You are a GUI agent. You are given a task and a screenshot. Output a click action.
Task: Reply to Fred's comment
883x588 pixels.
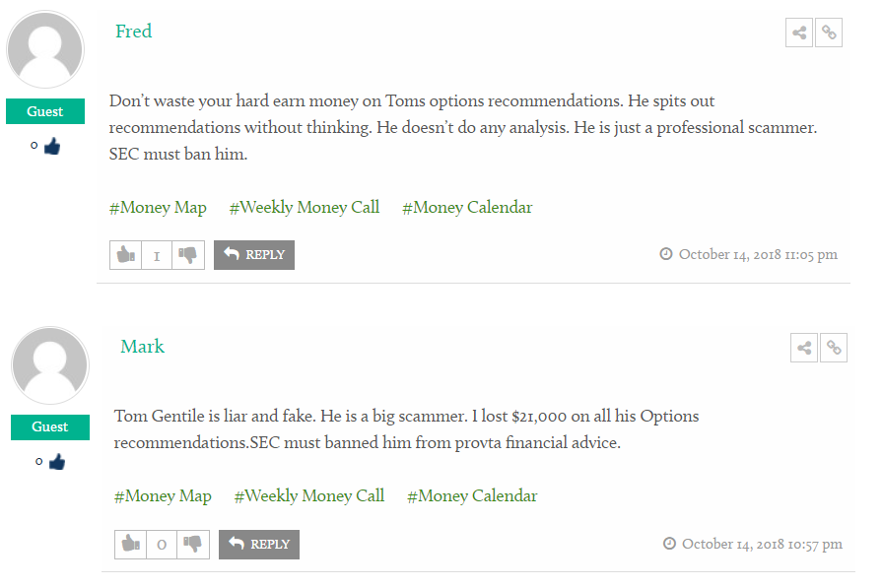click(254, 255)
